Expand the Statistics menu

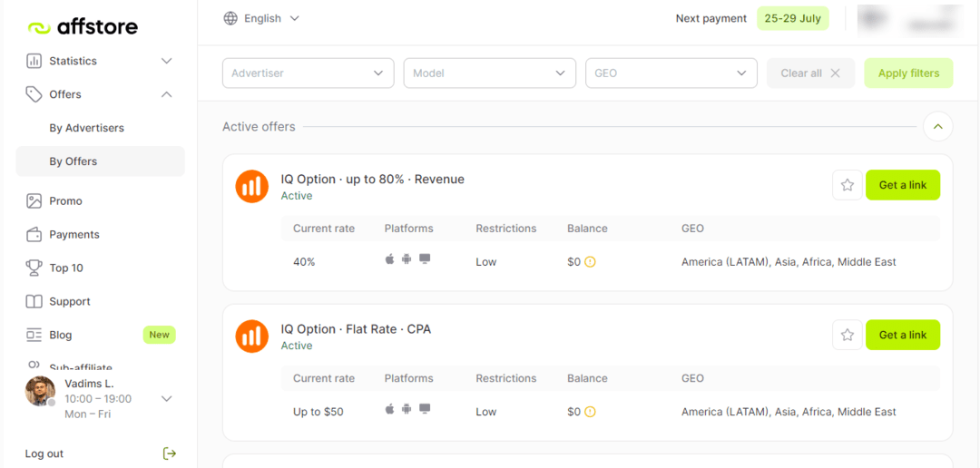(100, 61)
